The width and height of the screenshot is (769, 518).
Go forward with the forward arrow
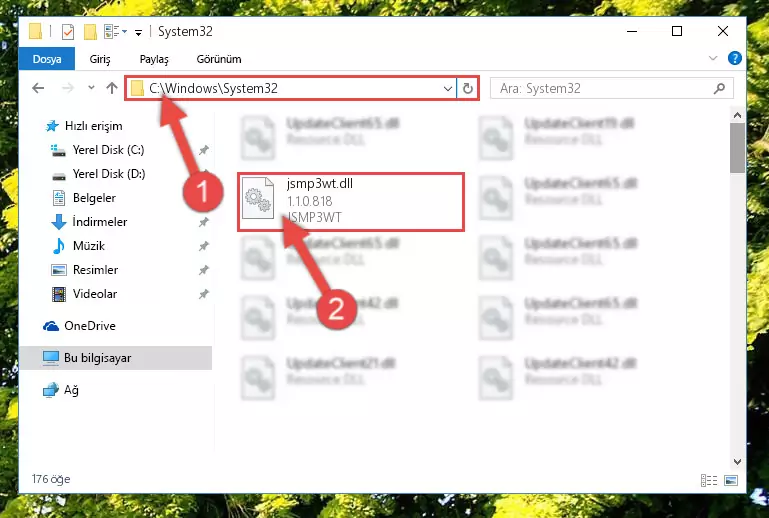point(68,88)
